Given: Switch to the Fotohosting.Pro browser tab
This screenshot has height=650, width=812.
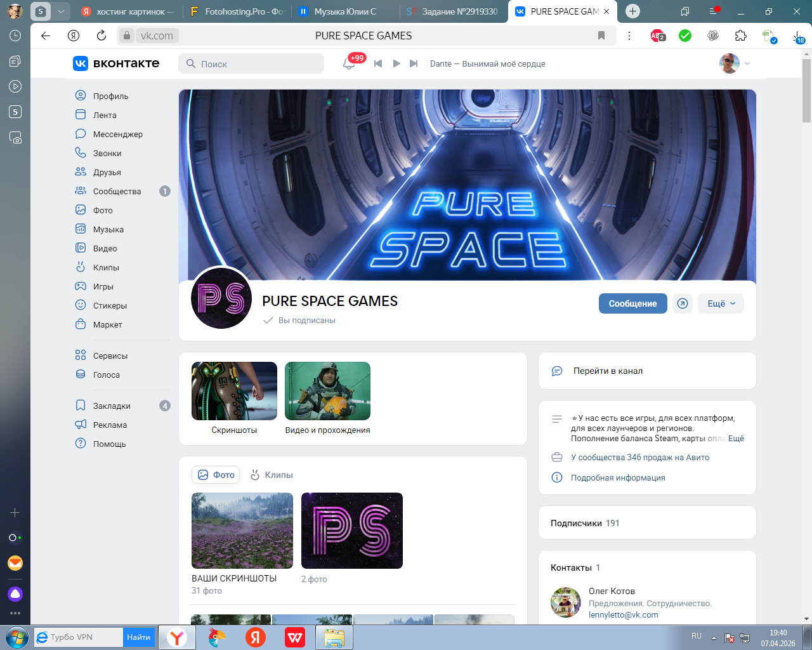Looking at the screenshot, I should [237, 11].
